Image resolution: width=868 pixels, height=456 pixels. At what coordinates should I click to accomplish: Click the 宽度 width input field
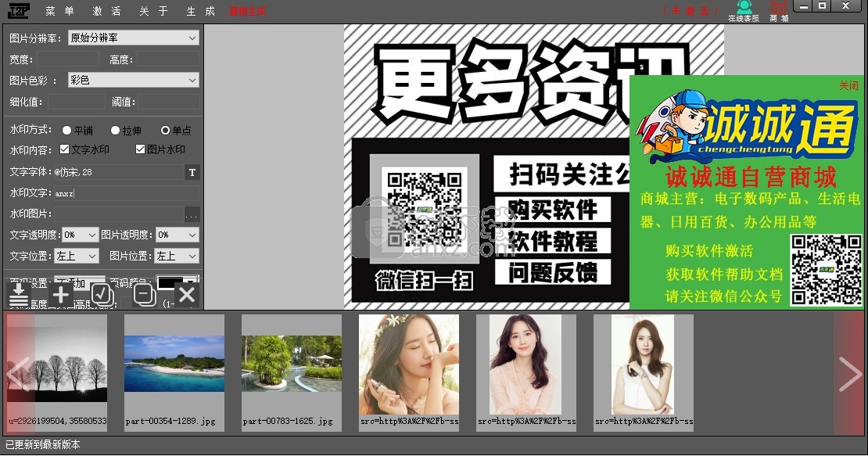(67, 59)
